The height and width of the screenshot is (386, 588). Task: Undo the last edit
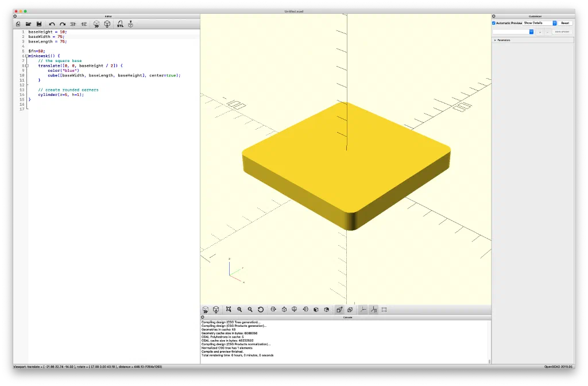click(52, 24)
